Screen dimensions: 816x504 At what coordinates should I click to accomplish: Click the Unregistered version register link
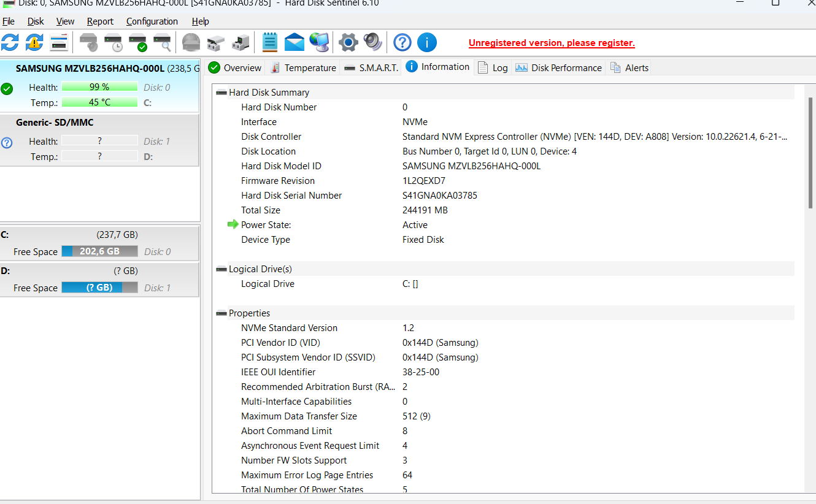coord(552,43)
